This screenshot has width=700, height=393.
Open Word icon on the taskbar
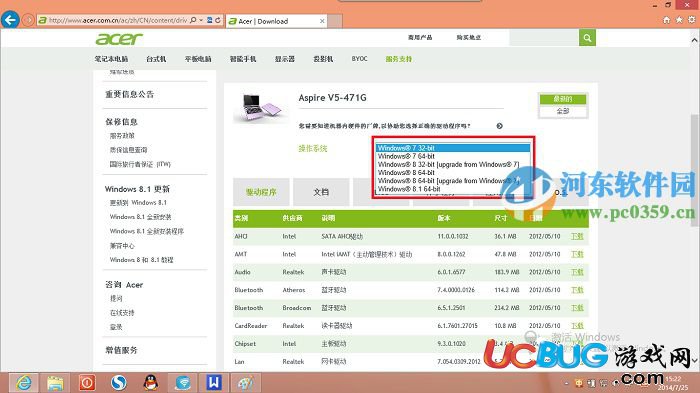(214, 383)
